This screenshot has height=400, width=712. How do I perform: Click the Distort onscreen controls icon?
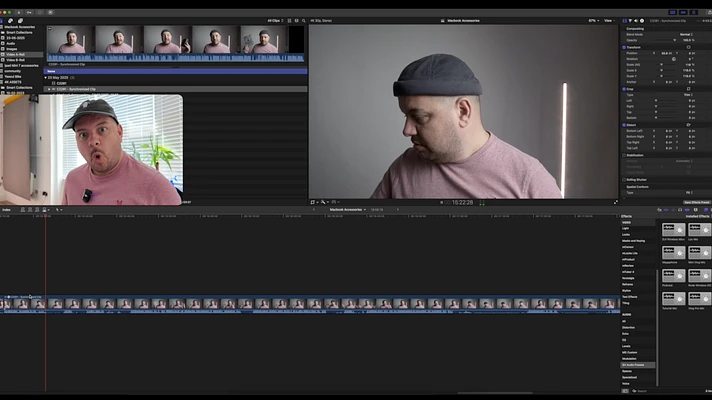coord(688,125)
